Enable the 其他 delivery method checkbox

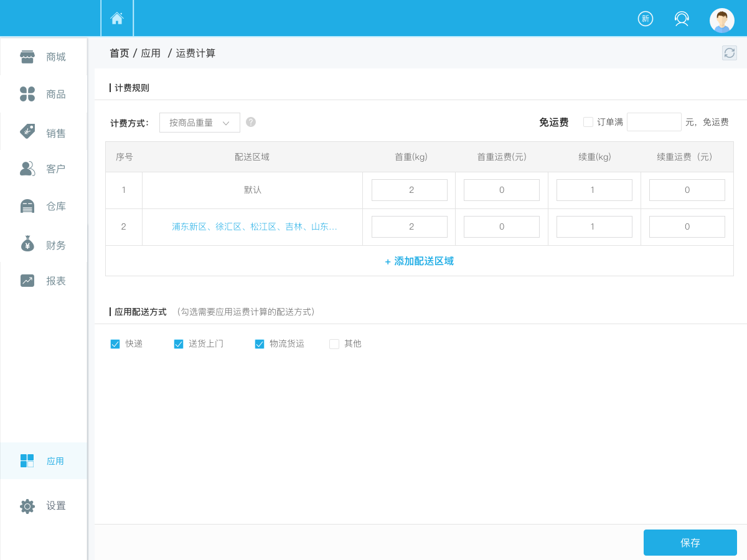334,343
